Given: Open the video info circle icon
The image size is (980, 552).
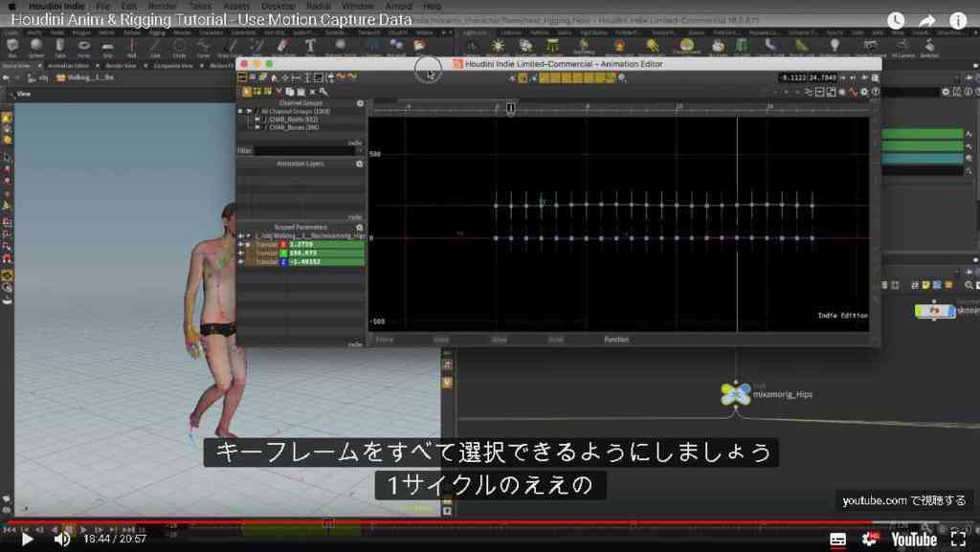Looking at the screenshot, I should 958,21.
